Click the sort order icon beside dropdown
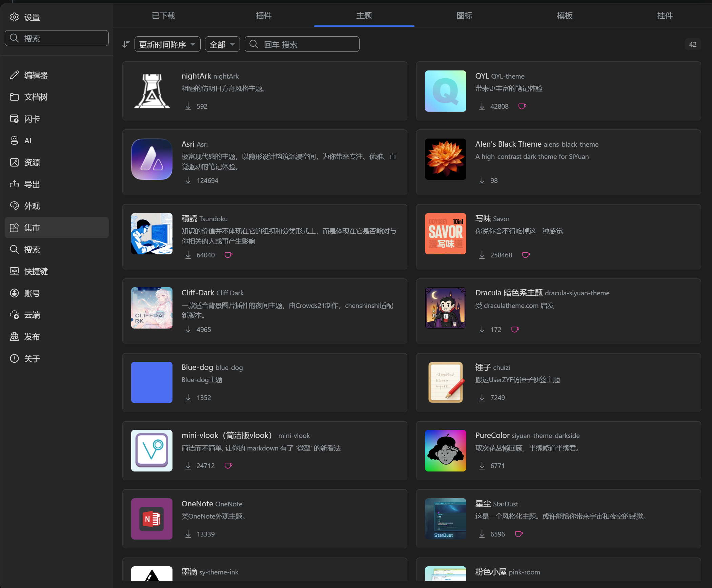The height and width of the screenshot is (588, 712). tap(126, 44)
